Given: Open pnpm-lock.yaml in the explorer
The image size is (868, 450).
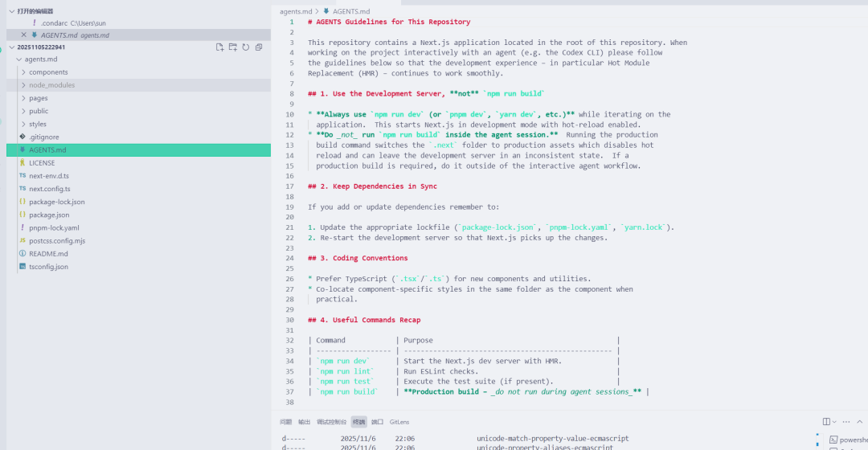Looking at the screenshot, I should click(138, 227).
